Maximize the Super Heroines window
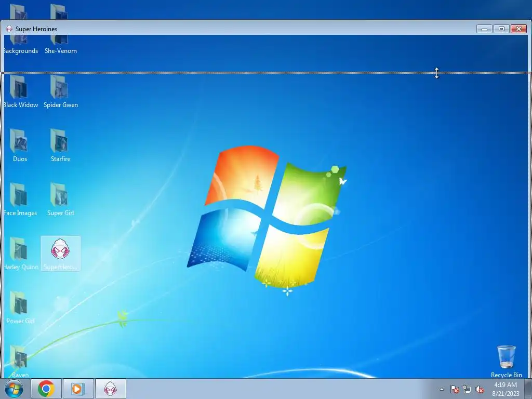 (501, 29)
